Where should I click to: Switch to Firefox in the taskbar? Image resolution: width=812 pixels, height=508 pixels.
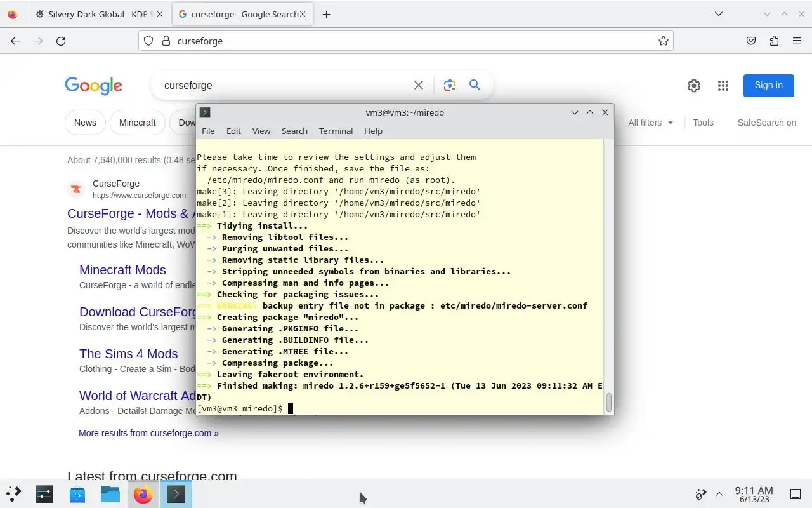[x=143, y=493]
